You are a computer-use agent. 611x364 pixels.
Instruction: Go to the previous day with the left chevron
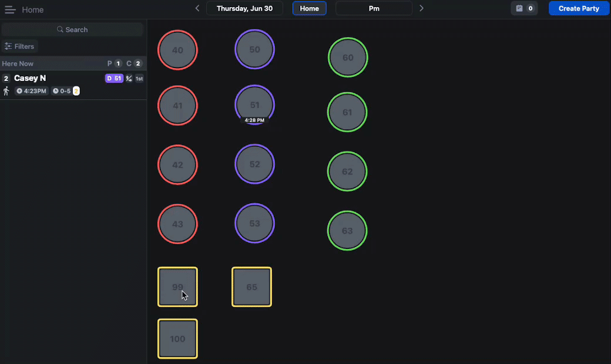197,8
